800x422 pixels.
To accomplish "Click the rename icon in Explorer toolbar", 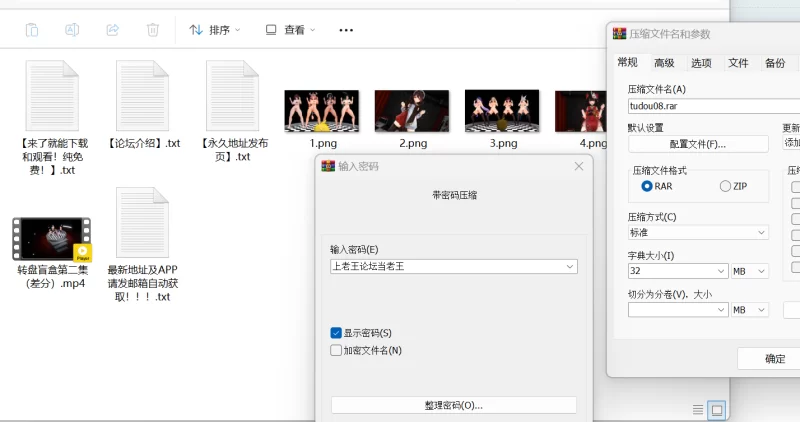I will pyautogui.click(x=72, y=30).
